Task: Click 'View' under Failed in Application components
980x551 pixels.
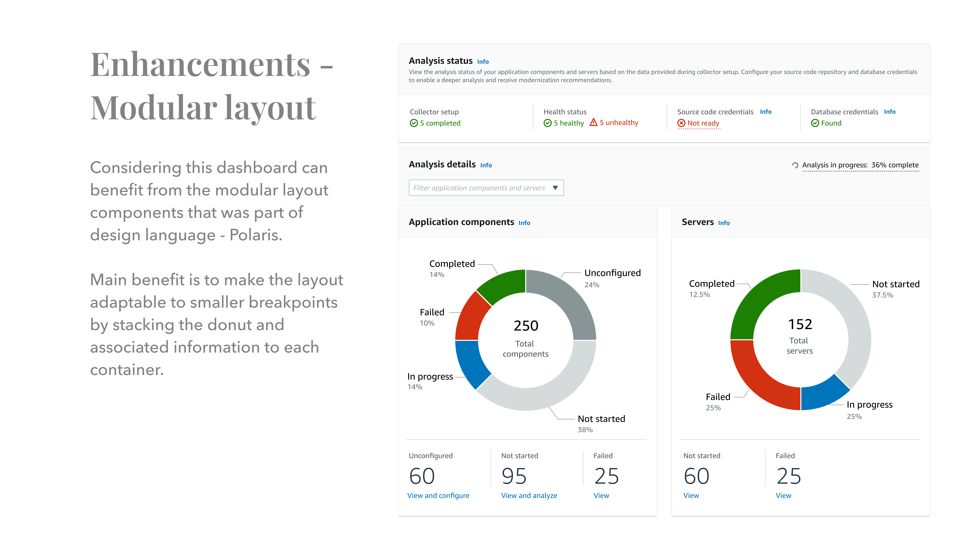Action: [601, 496]
